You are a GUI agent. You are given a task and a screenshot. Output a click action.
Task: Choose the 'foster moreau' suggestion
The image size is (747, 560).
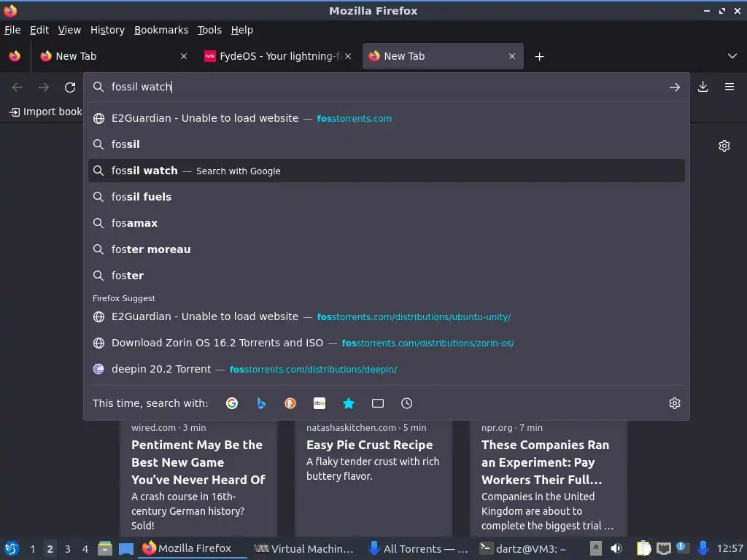pyautogui.click(x=387, y=249)
